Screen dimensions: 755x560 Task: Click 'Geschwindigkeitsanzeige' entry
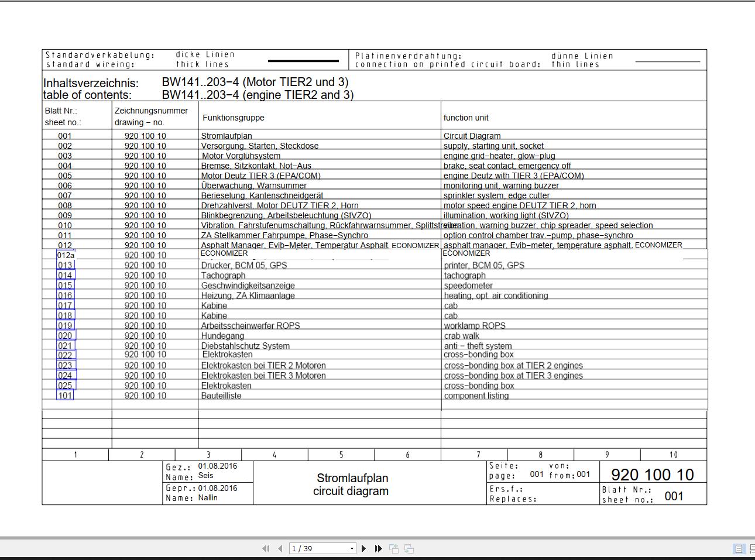(x=248, y=286)
